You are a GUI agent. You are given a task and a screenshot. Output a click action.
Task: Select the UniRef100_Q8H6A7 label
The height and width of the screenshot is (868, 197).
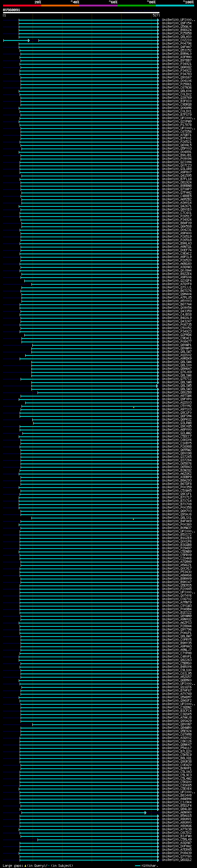point(176,369)
